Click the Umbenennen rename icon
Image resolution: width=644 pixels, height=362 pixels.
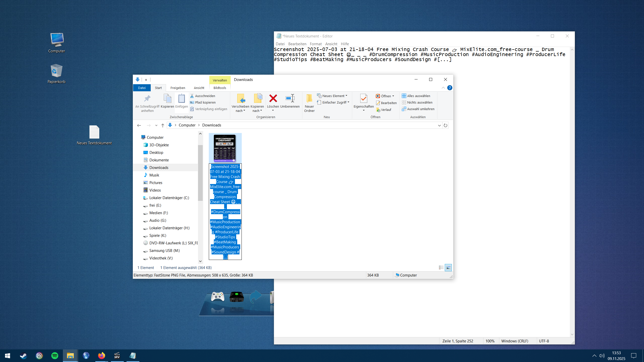coord(290,99)
